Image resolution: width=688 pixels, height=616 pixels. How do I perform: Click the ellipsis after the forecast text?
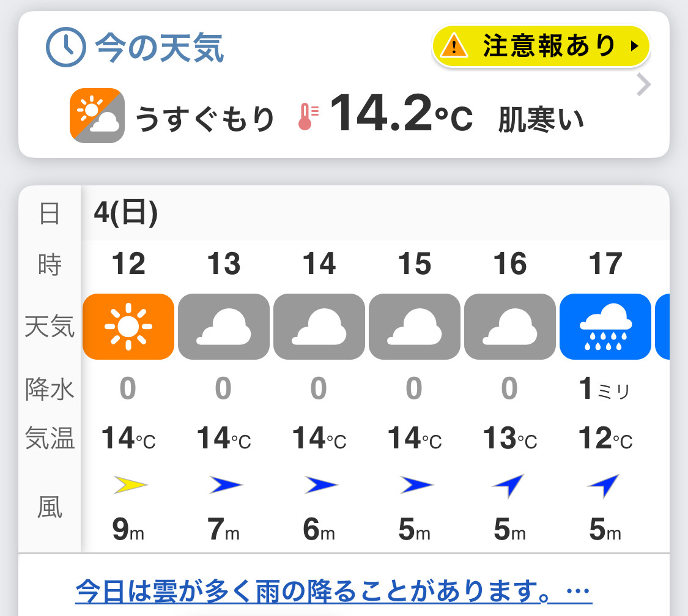[x=578, y=591]
